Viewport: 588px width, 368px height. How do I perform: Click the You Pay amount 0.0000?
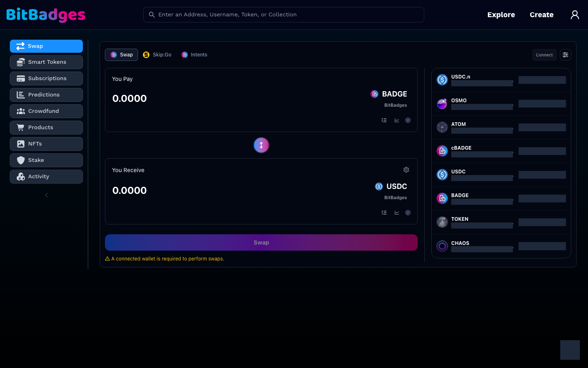click(x=129, y=99)
